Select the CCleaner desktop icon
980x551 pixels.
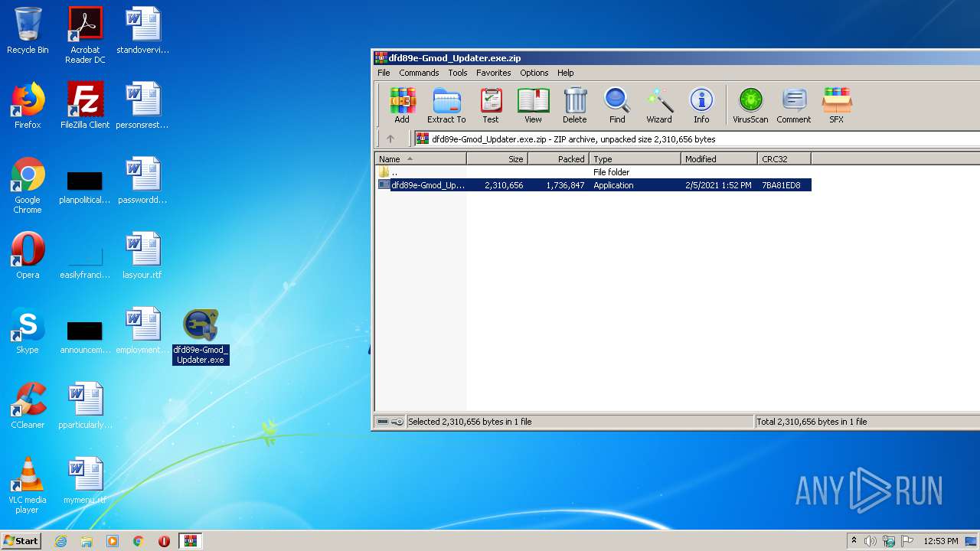tap(28, 406)
